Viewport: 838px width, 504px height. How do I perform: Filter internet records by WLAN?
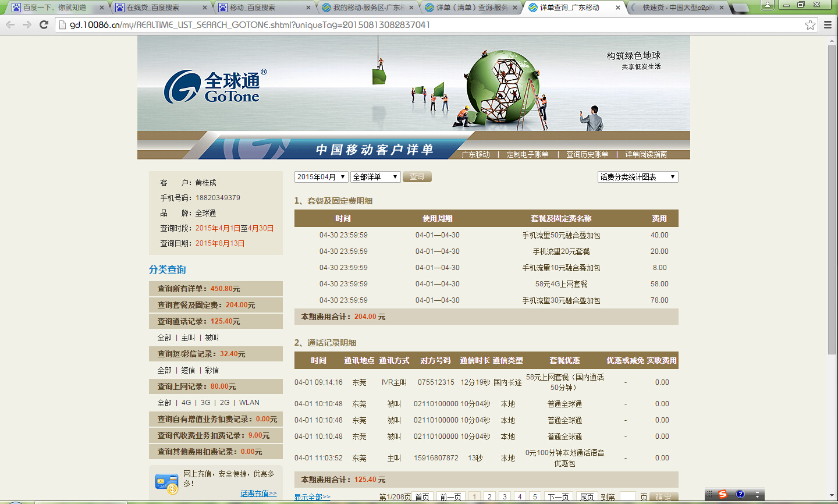click(x=249, y=403)
